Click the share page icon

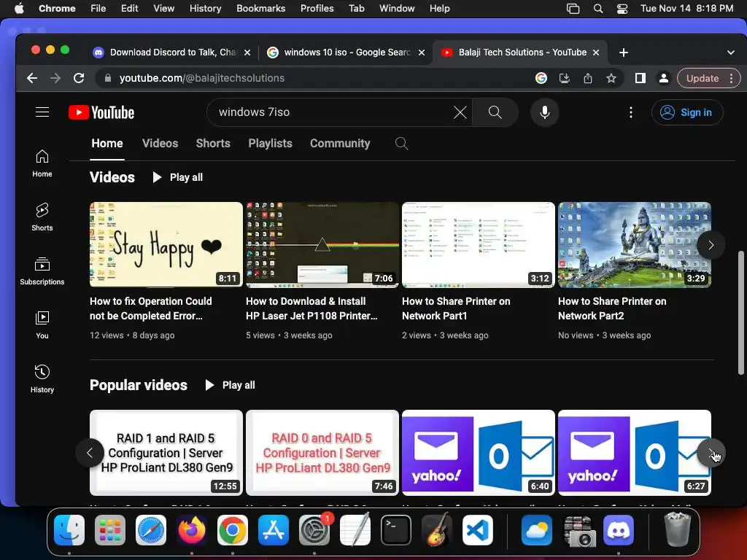588,78
